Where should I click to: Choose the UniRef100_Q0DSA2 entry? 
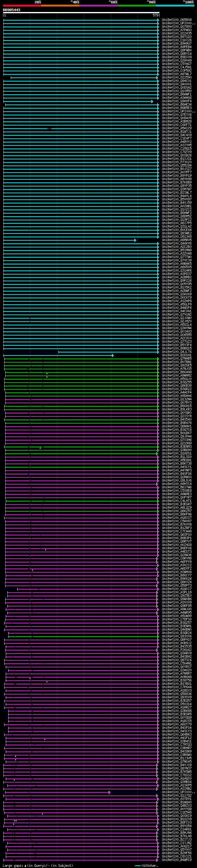(x=177, y=88)
